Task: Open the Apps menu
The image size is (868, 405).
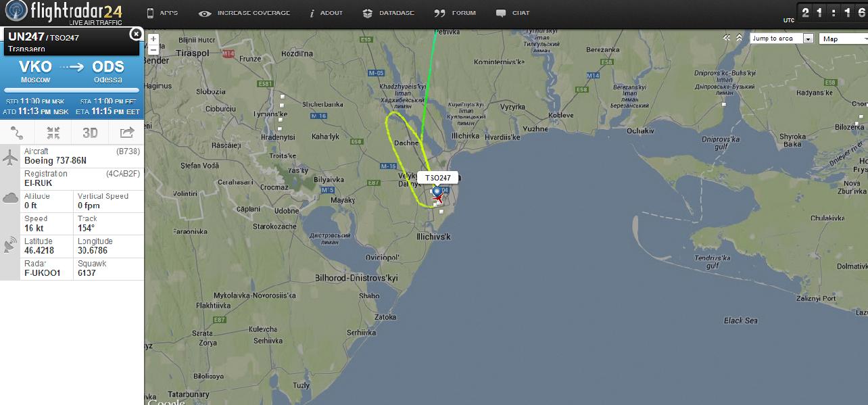Action: point(162,13)
